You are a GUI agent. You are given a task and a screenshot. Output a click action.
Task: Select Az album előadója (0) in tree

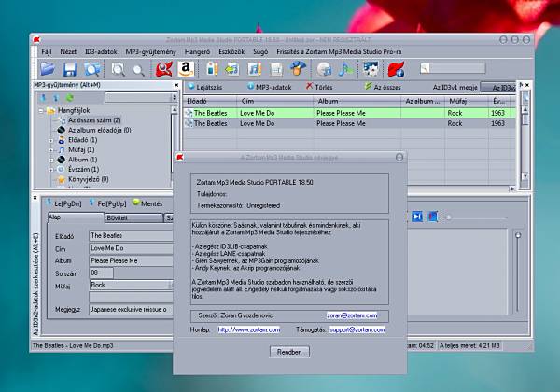click(99, 131)
